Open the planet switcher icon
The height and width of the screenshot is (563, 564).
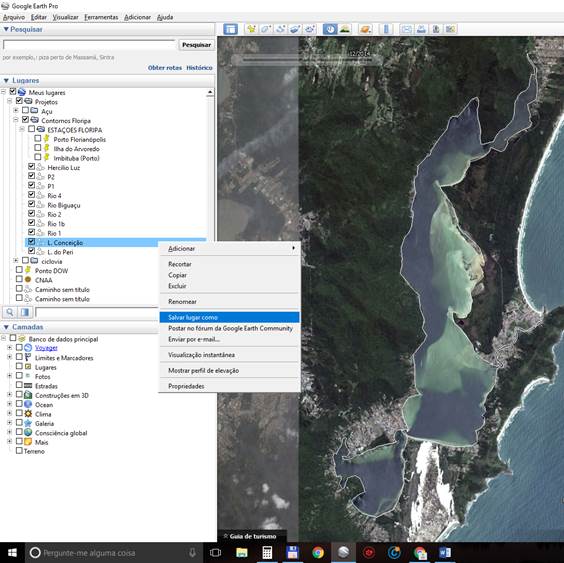(365, 29)
